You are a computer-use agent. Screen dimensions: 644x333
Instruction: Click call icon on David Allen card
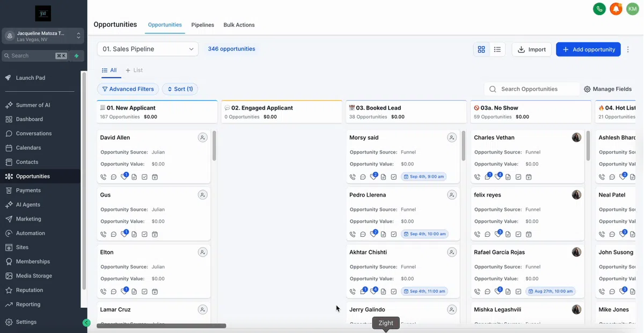click(x=104, y=177)
